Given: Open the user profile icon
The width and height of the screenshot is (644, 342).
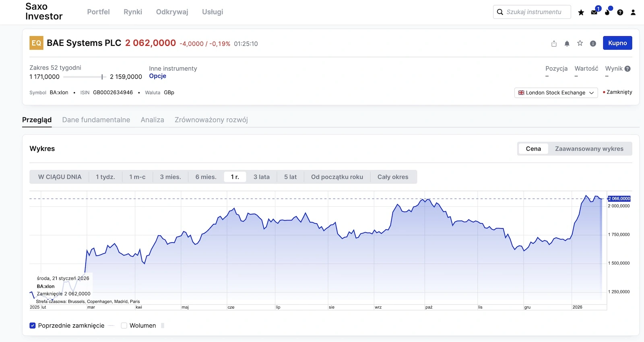Looking at the screenshot, I should click(x=633, y=12).
